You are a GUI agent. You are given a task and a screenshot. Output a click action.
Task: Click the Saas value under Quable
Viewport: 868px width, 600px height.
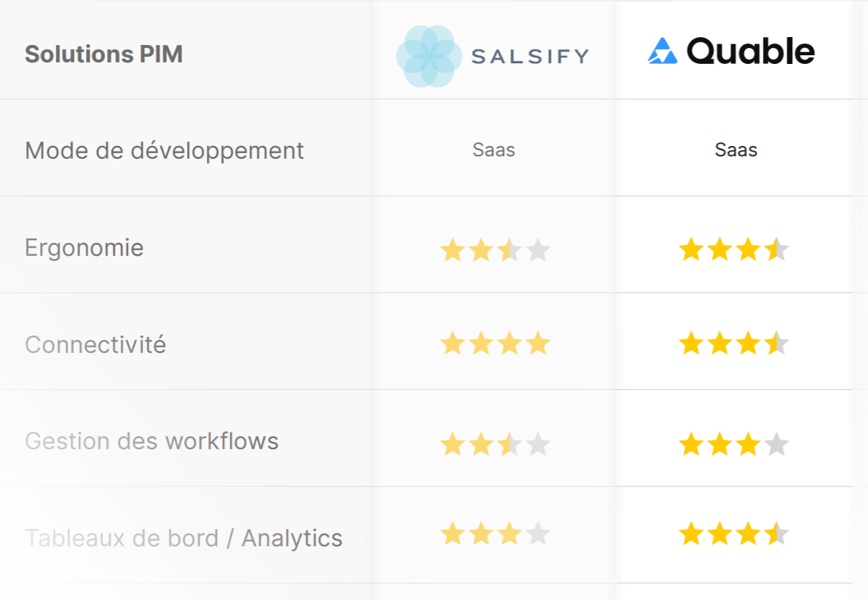coord(735,150)
